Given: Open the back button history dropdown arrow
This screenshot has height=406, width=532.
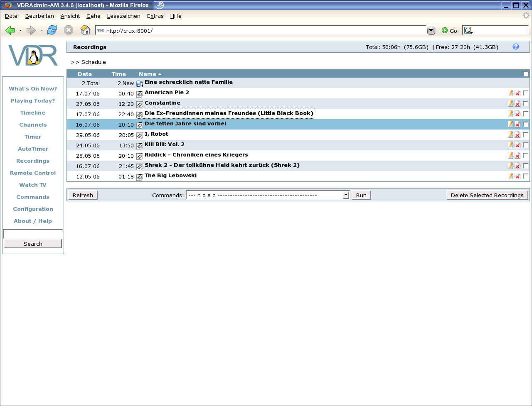Looking at the screenshot, I should pos(20,31).
